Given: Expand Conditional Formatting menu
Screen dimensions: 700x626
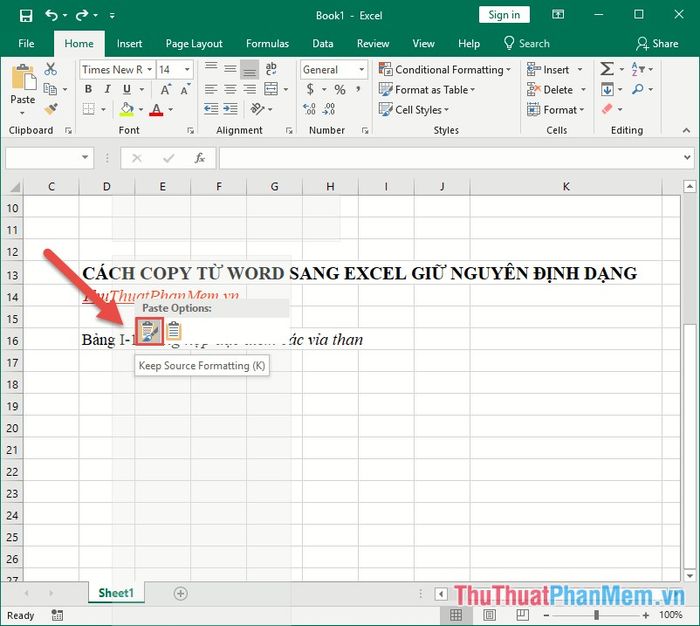Looking at the screenshot, I should [x=445, y=70].
